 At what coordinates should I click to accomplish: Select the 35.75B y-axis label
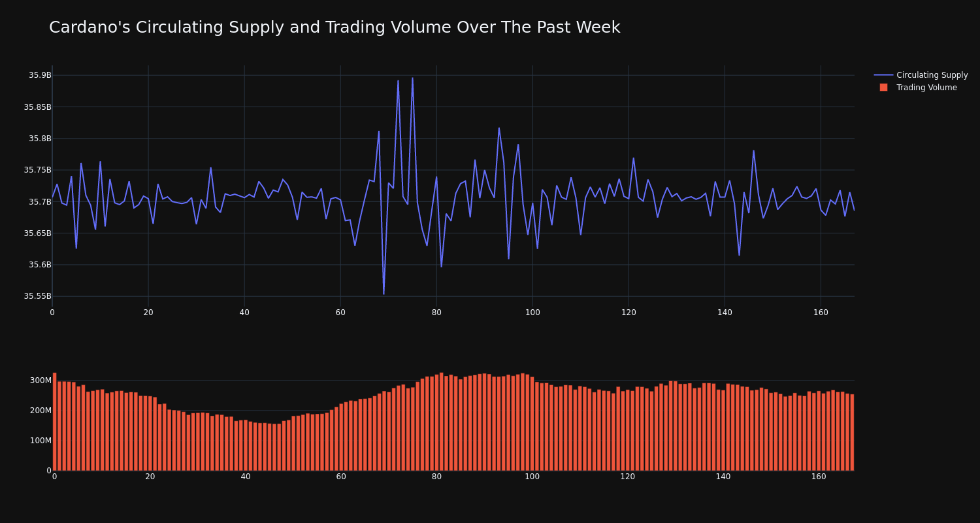pyautogui.click(x=37, y=170)
